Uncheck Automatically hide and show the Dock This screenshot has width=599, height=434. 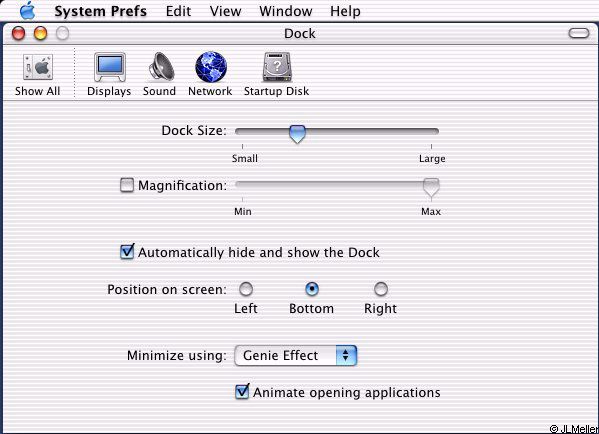(x=127, y=251)
